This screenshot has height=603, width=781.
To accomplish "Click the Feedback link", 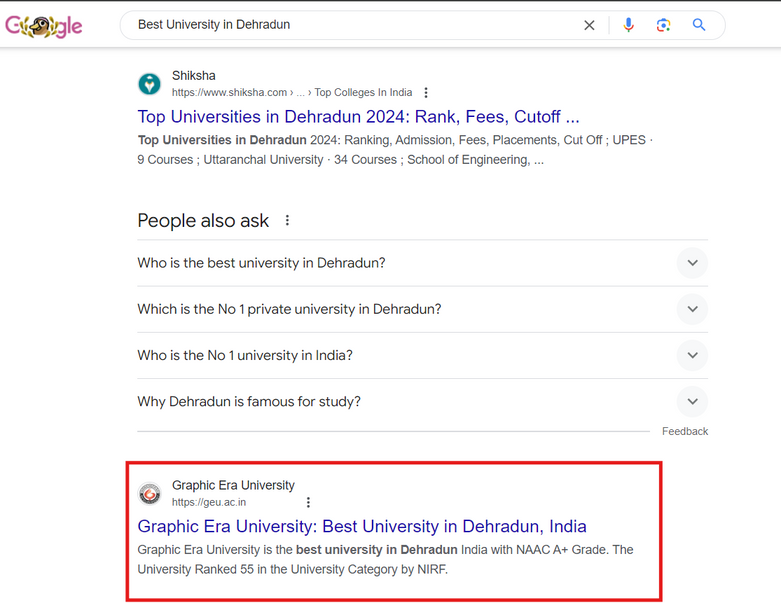I will (x=684, y=431).
